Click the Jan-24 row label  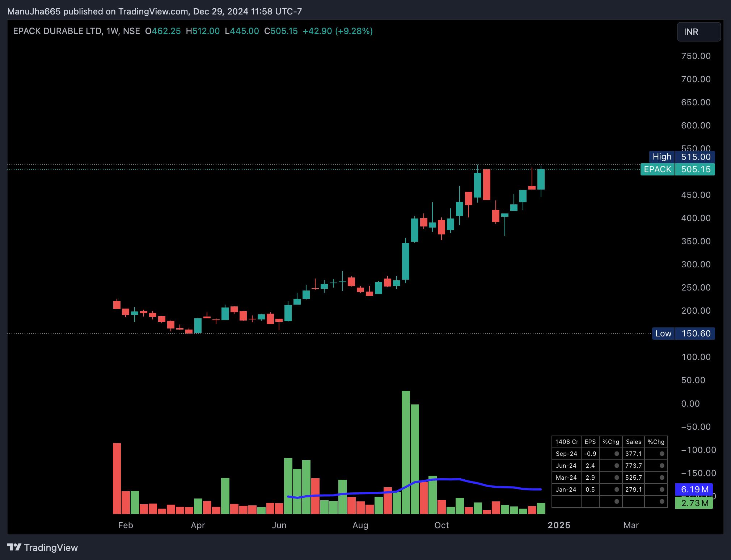[x=567, y=489]
